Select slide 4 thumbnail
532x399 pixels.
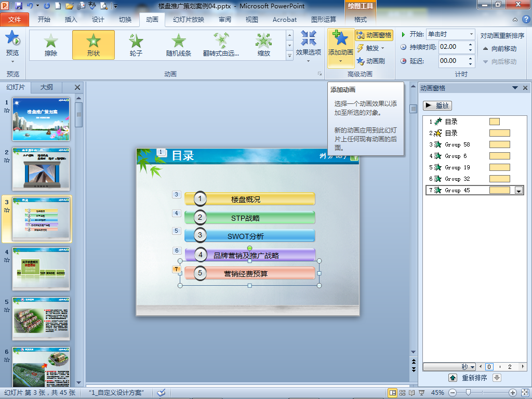[41, 269]
